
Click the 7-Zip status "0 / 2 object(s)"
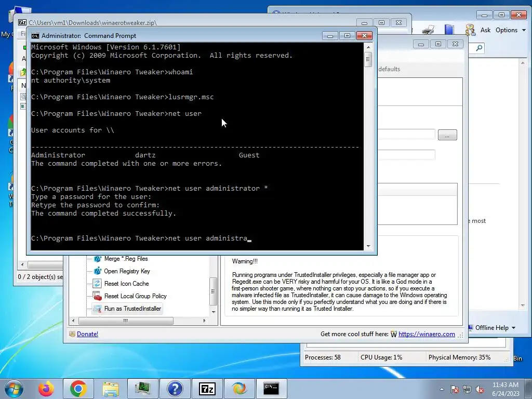[41, 277]
